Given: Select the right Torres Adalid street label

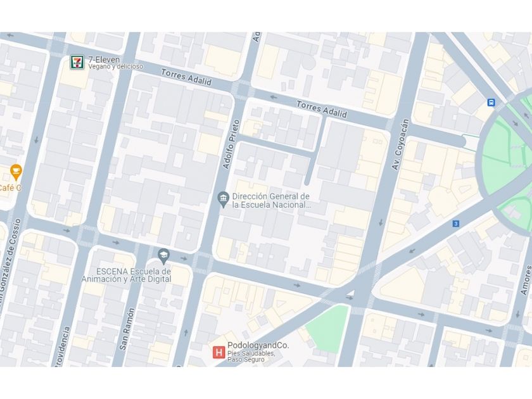Looking at the screenshot, I should pyautogui.click(x=322, y=109).
